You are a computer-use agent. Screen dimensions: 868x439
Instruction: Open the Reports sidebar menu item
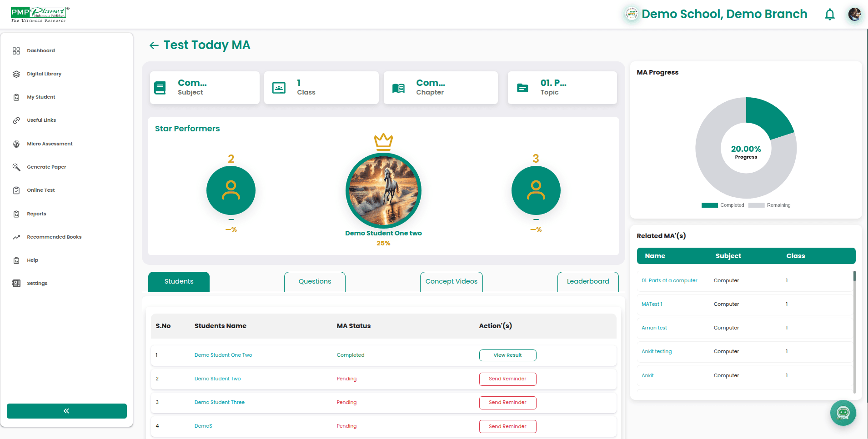(36, 214)
